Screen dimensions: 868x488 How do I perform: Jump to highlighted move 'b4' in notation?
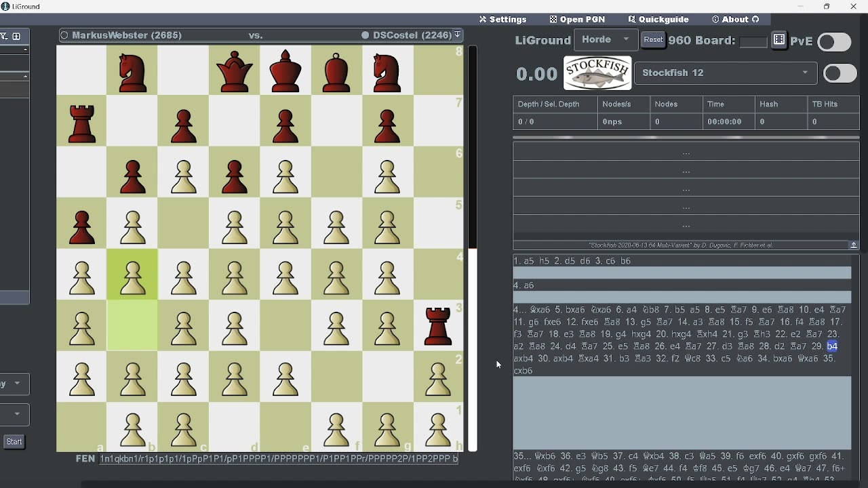click(833, 346)
